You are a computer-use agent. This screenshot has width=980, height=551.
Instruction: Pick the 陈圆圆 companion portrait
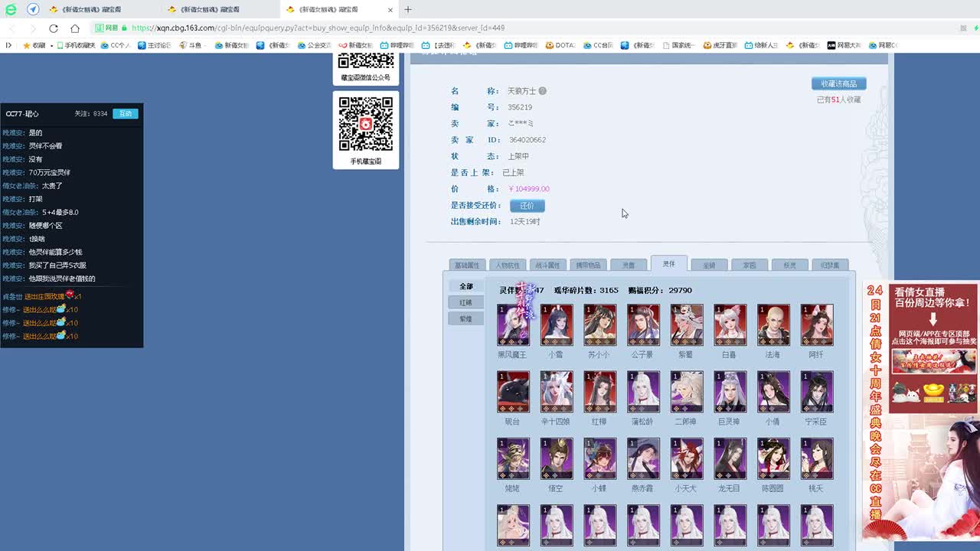click(x=773, y=458)
